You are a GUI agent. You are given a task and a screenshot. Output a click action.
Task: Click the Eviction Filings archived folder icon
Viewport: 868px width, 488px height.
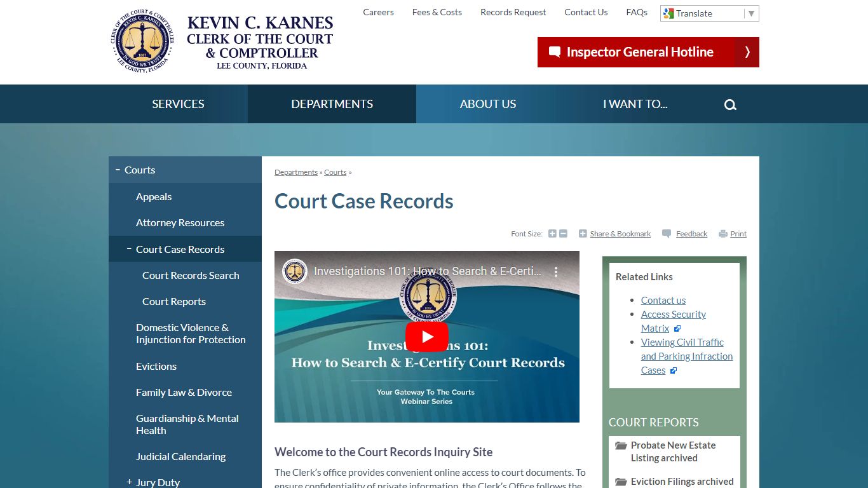(621, 482)
